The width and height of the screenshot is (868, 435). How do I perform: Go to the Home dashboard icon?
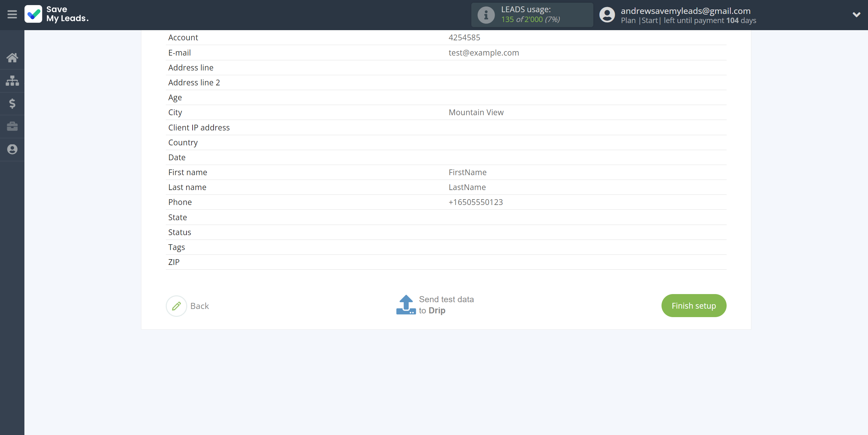[12, 58]
